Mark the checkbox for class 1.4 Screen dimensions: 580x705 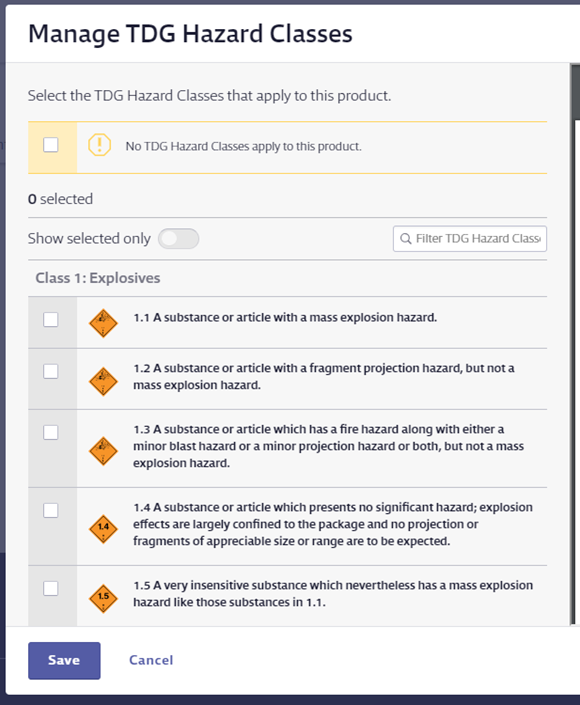(51, 510)
